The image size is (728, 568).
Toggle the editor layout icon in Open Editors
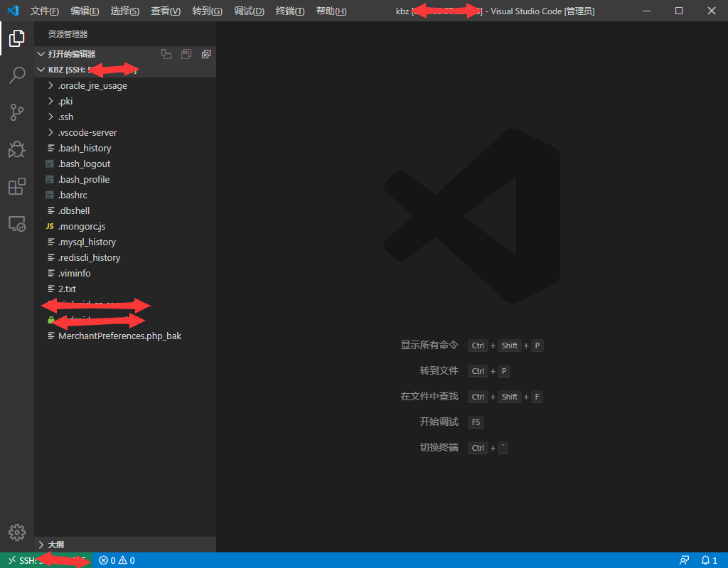(x=166, y=53)
